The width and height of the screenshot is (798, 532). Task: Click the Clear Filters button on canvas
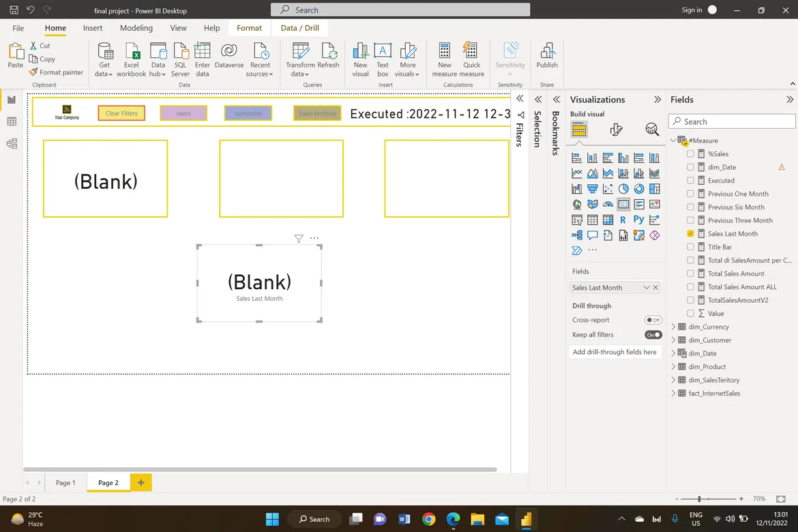[x=121, y=113]
